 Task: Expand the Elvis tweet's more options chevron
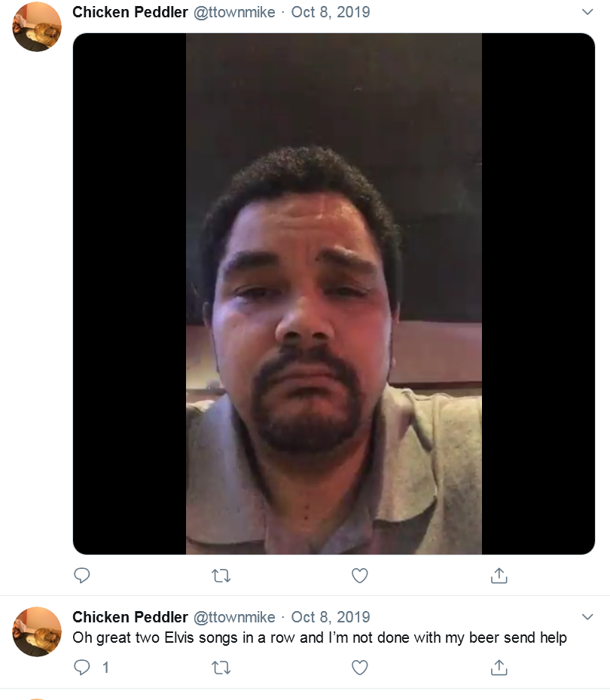[587, 617]
